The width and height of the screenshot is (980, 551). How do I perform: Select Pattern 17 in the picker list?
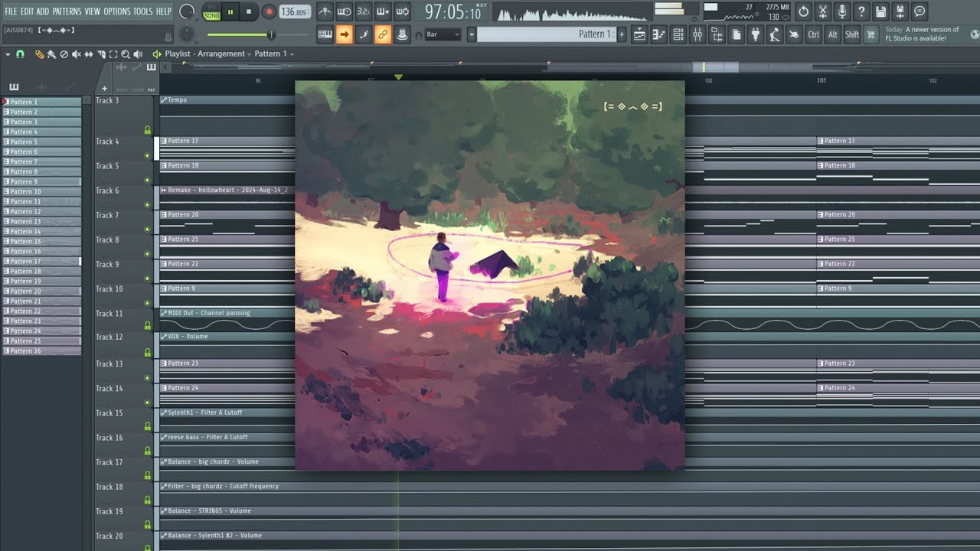pos(41,261)
